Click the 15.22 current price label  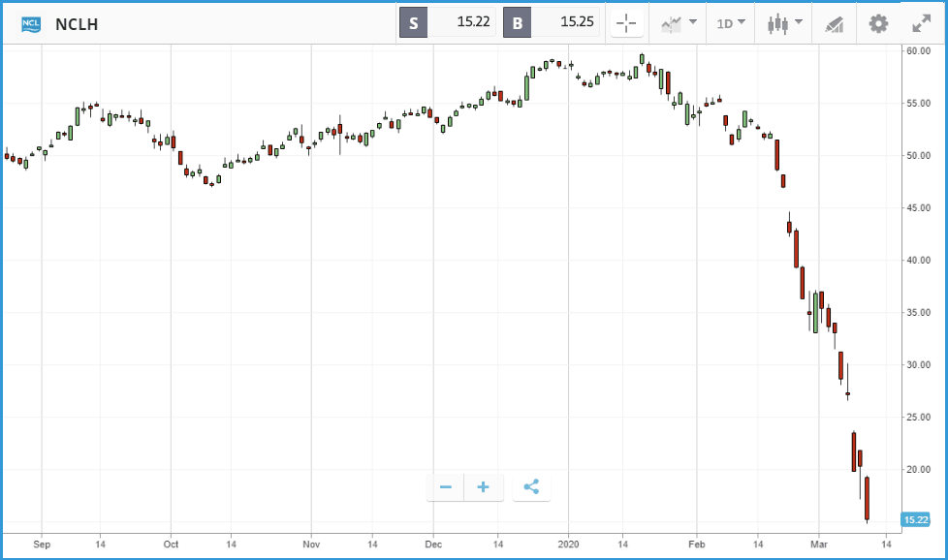tap(915, 519)
